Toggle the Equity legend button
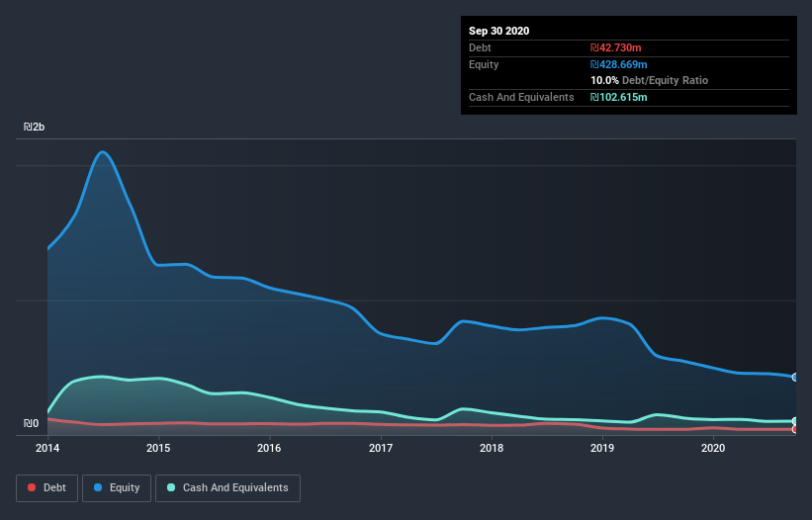 (117, 488)
